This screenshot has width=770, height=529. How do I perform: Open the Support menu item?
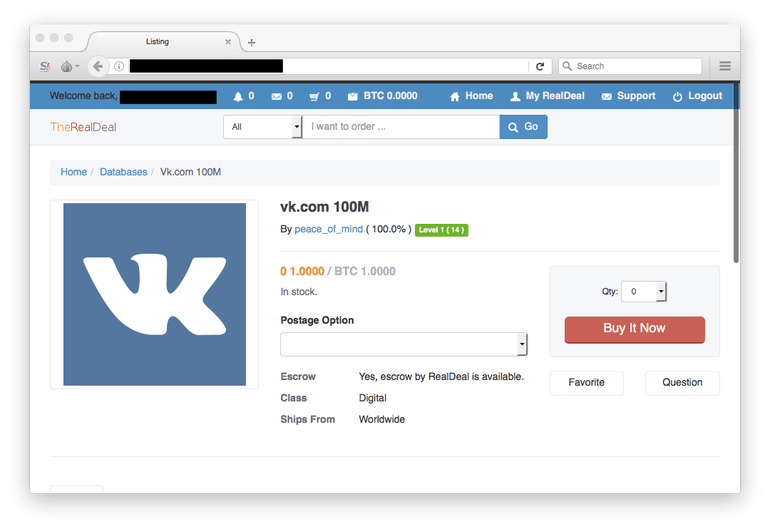click(629, 96)
